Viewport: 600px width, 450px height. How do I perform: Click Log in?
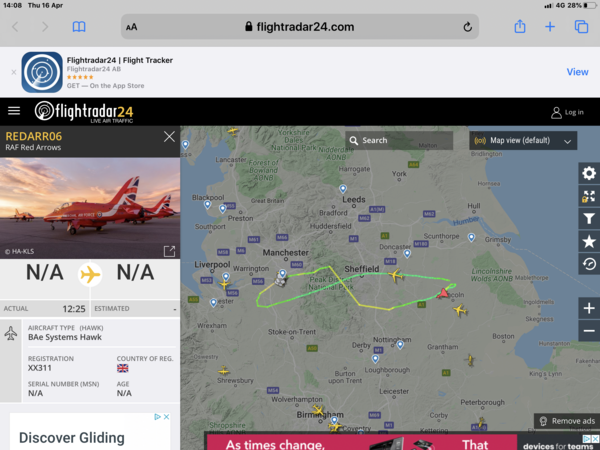567,112
